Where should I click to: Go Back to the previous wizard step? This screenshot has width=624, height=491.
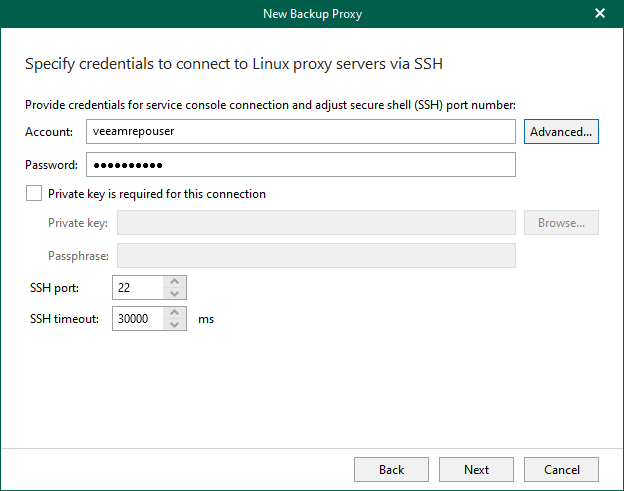point(391,470)
